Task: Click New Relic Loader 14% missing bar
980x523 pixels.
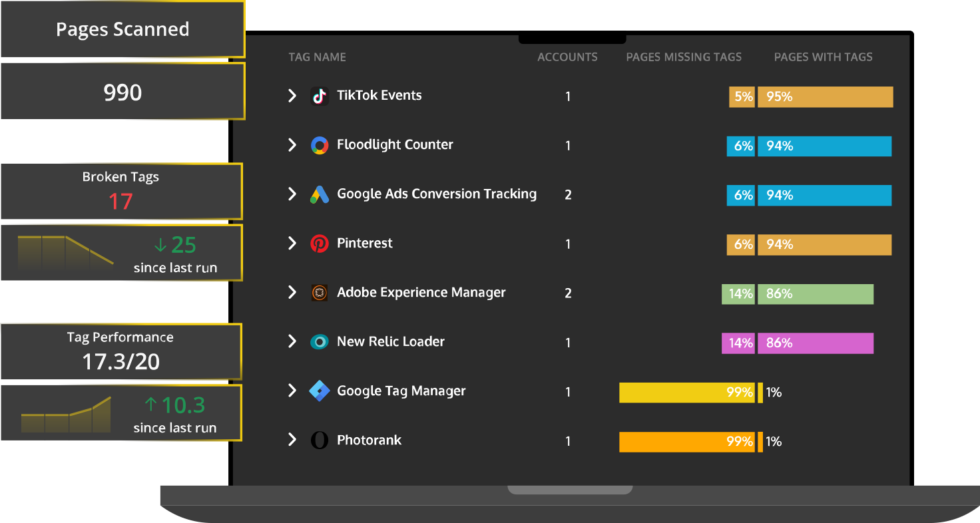Action: click(x=738, y=343)
